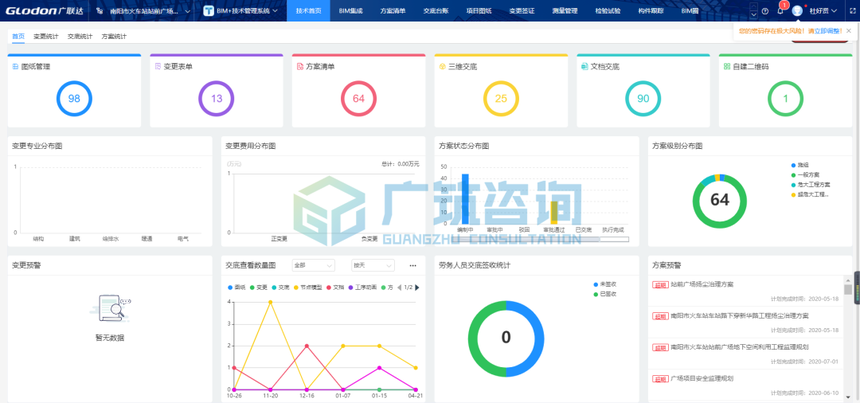Click the 98 circle in 图纸管理
Viewport: 860px width, 403px height.
pos(74,99)
